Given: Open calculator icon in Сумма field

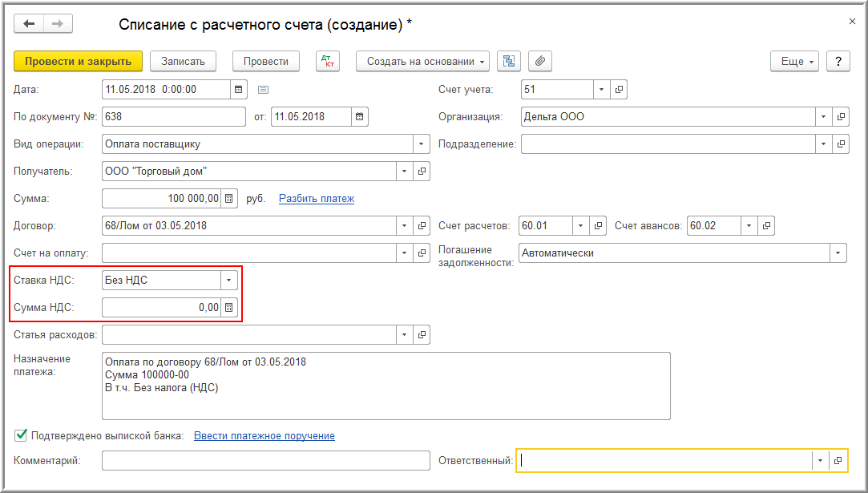Looking at the screenshot, I should click(229, 198).
